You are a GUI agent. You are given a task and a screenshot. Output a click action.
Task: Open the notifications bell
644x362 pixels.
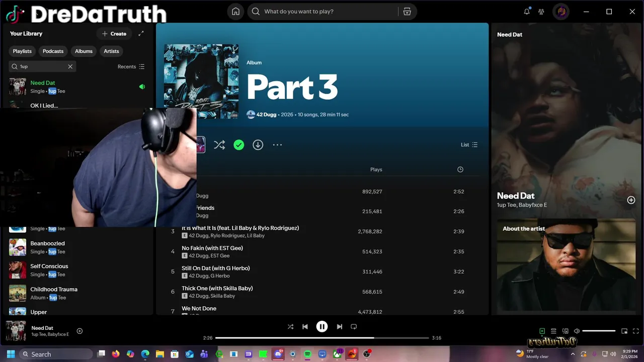pos(527,12)
